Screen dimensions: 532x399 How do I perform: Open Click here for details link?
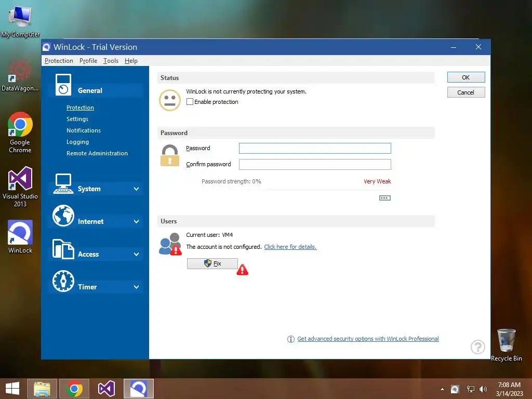tap(290, 247)
